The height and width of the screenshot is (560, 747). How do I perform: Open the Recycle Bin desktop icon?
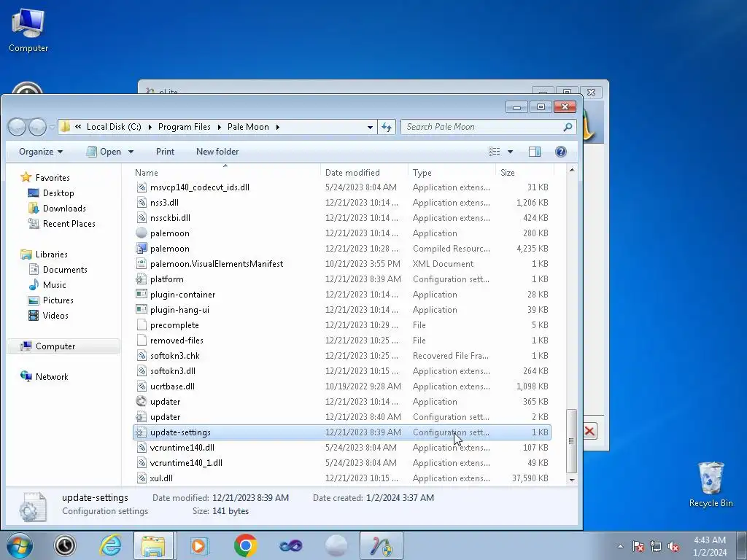coord(711,484)
